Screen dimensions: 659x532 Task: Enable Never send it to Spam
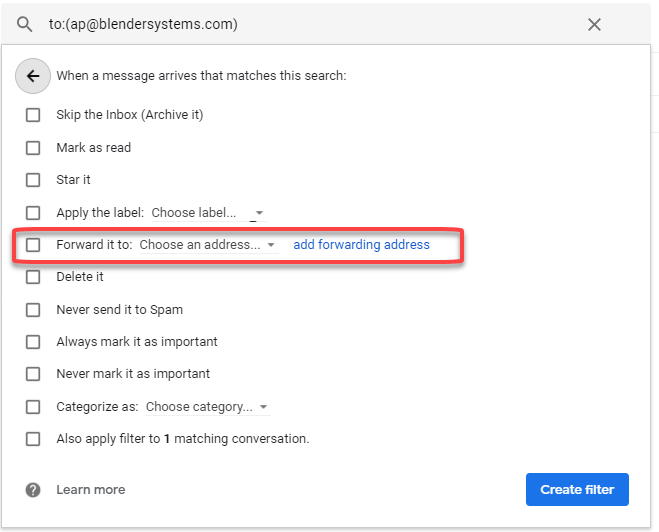(x=33, y=310)
